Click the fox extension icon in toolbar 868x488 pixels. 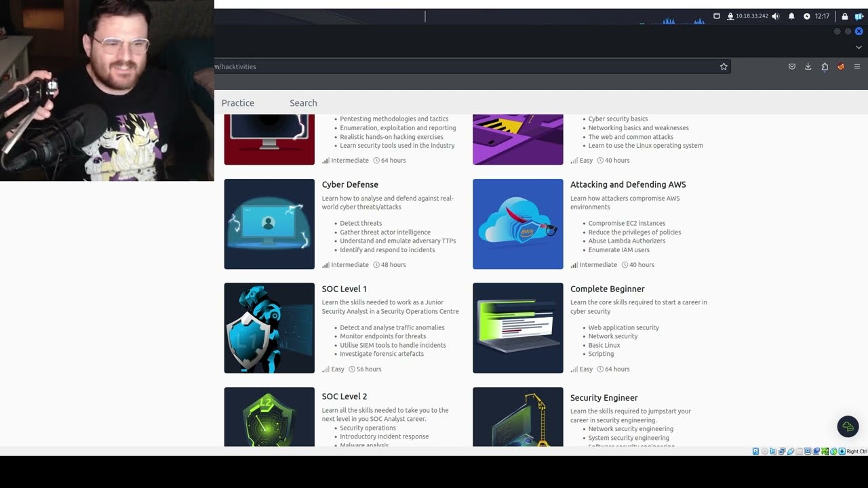tap(841, 66)
